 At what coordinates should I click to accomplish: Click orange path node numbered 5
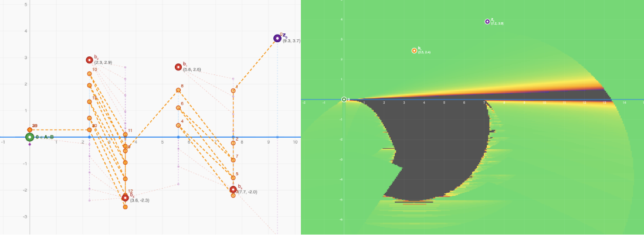(233, 177)
